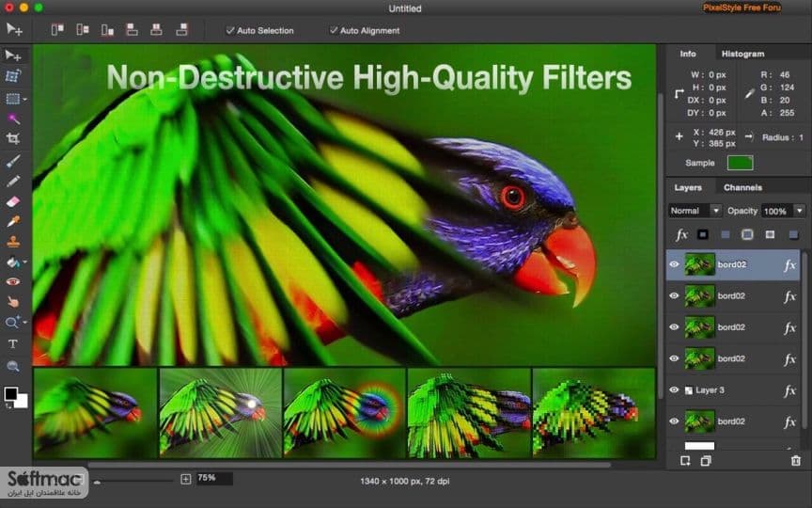Expand the Marquee tool's dropdown arrow
812x508 pixels.
pos(24,99)
